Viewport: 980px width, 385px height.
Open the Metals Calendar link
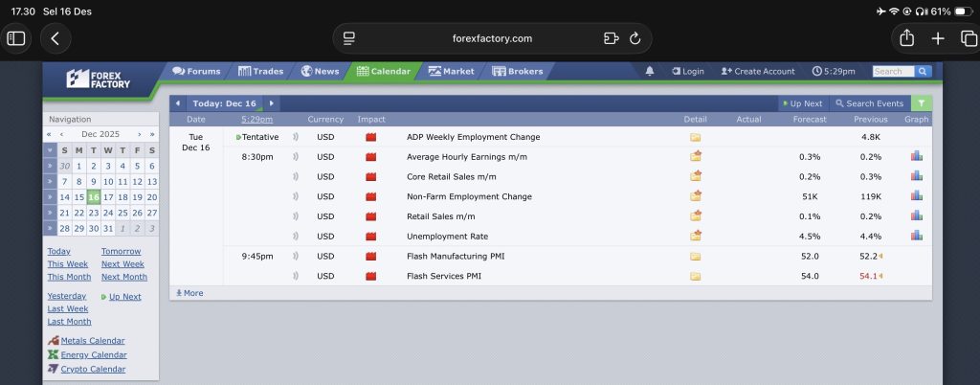tap(92, 340)
